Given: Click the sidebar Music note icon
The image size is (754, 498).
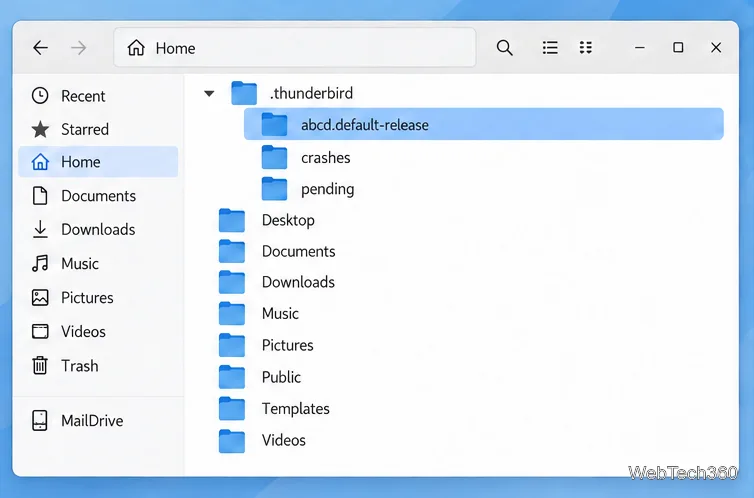Looking at the screenshot, I should click(40, 263).
